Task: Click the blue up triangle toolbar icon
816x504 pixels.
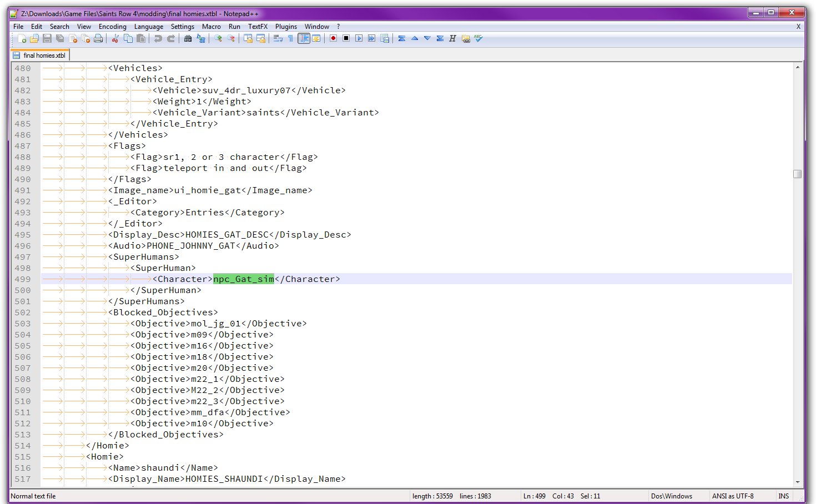Action: [x=414, y=38]
